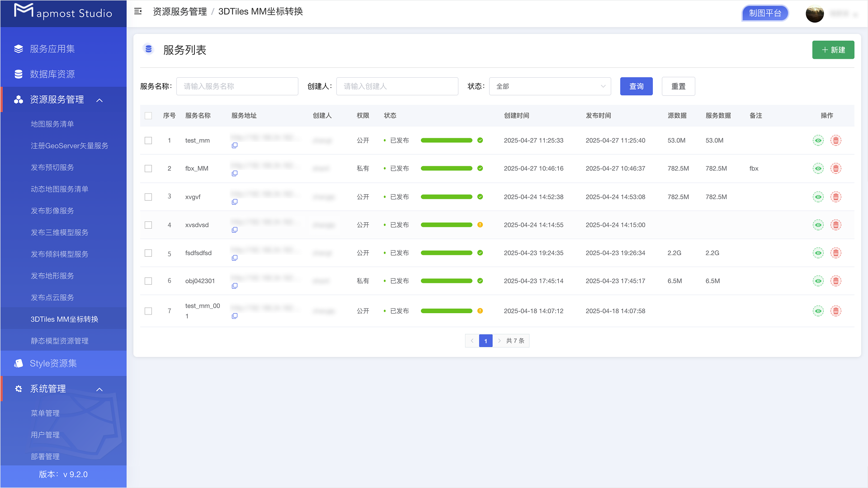Focus the 服务名称 input field
This screenshot has width=868, height=488.
coord(237,86)
